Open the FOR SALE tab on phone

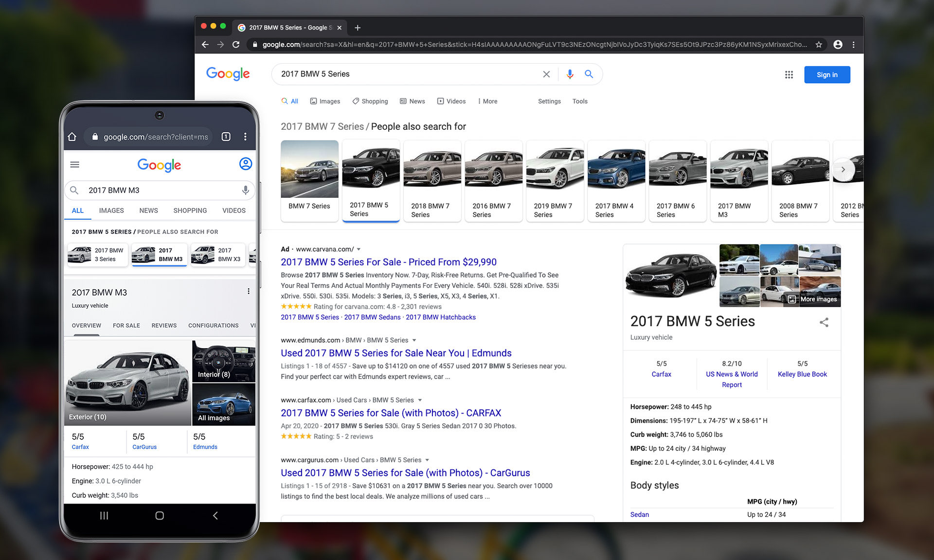(x=126, y=326)
